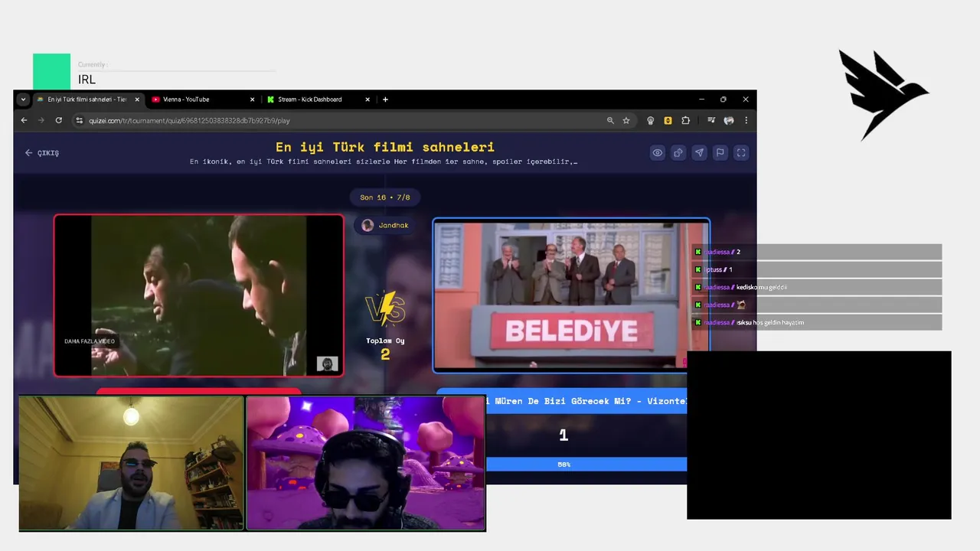
Task: Click the green IRL category square
Action: pyautogui.click(x=51, y=72)
